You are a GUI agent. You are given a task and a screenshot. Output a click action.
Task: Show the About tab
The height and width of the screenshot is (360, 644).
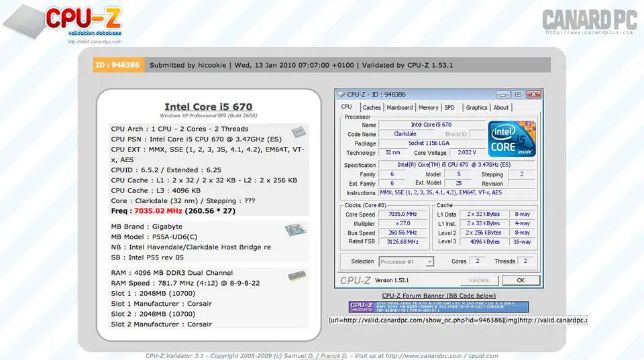(x=501, y=107)
